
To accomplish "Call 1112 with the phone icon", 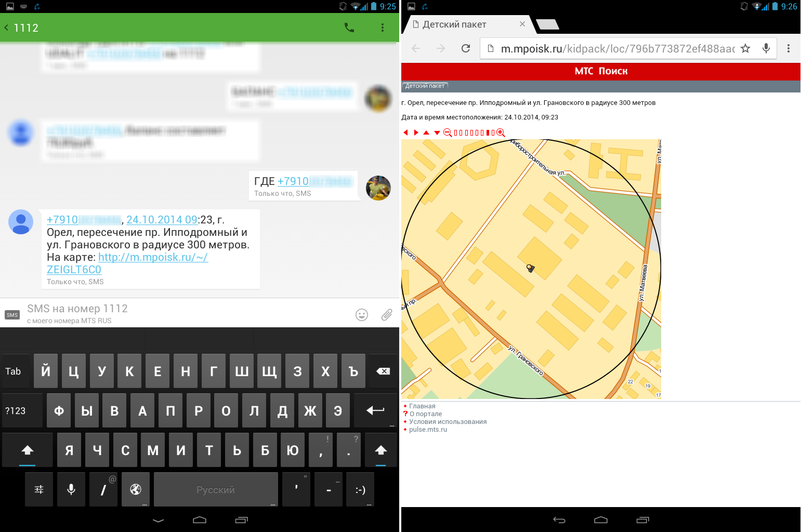I will pos(349,28).
